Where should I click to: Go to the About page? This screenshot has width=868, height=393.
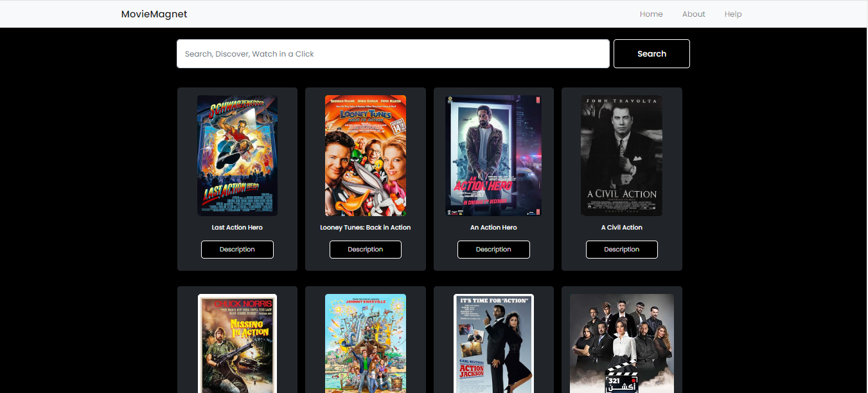tap(693, 14)
